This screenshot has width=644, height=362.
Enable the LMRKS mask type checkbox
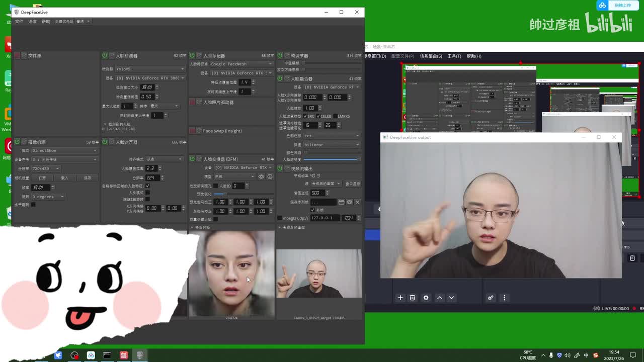335,116
